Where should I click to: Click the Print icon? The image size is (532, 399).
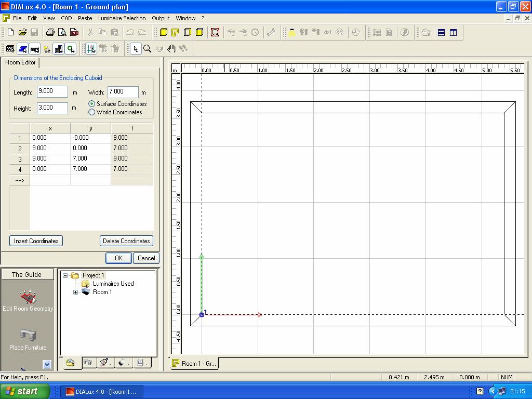click(50, 32)
